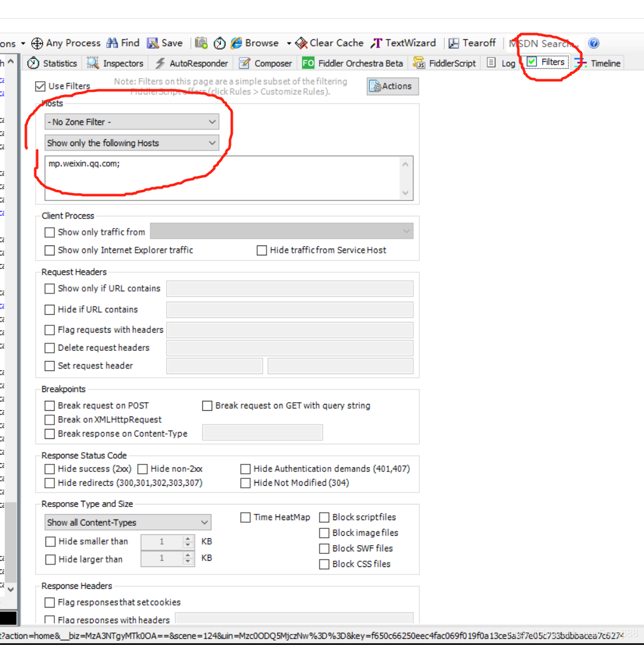644x645 pixels.
Task: Click the Show only if URL contains field
Action: tap(290, 288)
